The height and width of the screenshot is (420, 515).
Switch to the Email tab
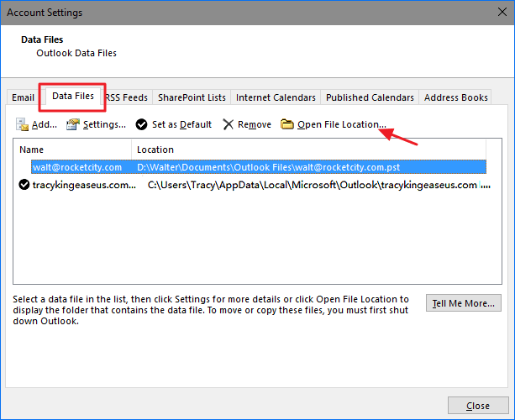tap(24, 97)
